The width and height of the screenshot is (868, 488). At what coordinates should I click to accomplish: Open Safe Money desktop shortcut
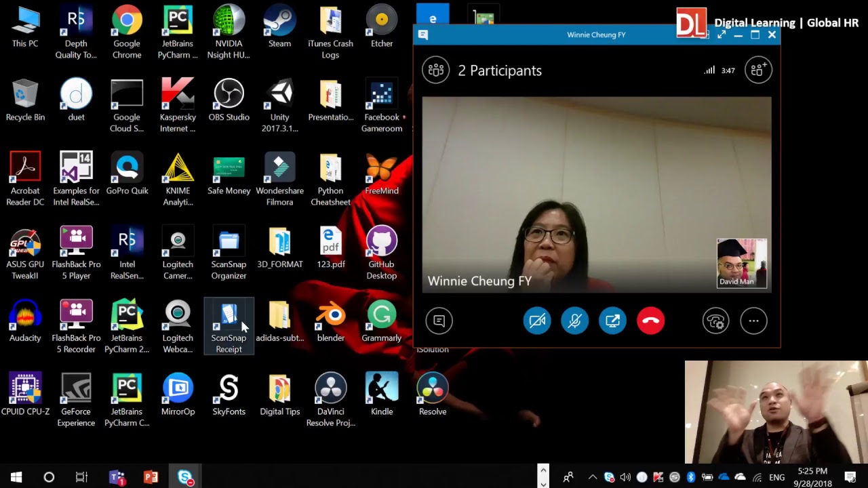[229, 174]
